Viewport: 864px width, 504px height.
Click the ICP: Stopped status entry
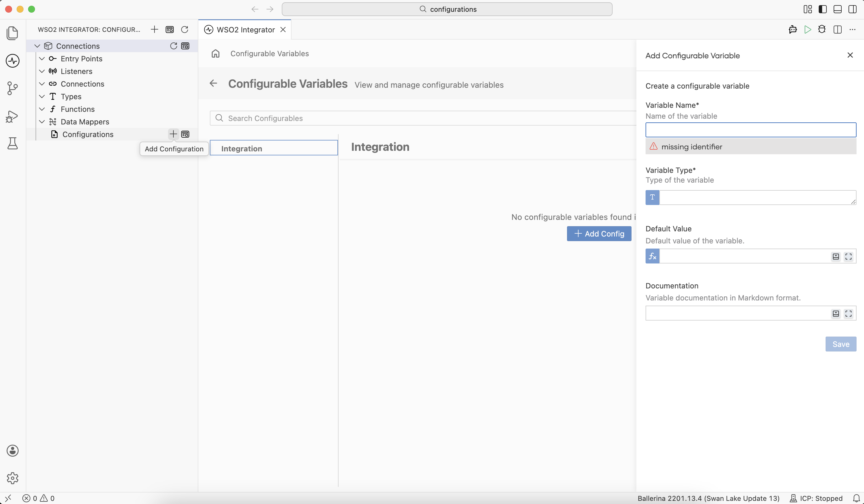tap(816, 498)
